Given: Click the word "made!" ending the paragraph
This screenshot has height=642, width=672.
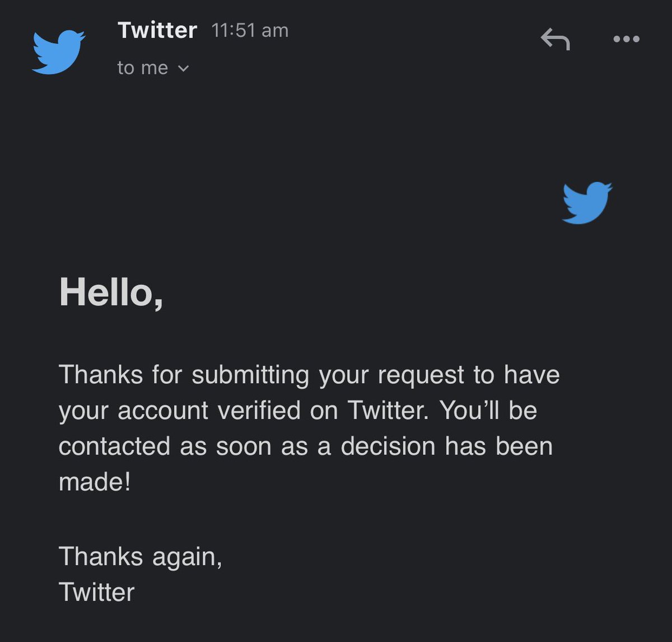Looking at the screenshot, I should 94,482.
